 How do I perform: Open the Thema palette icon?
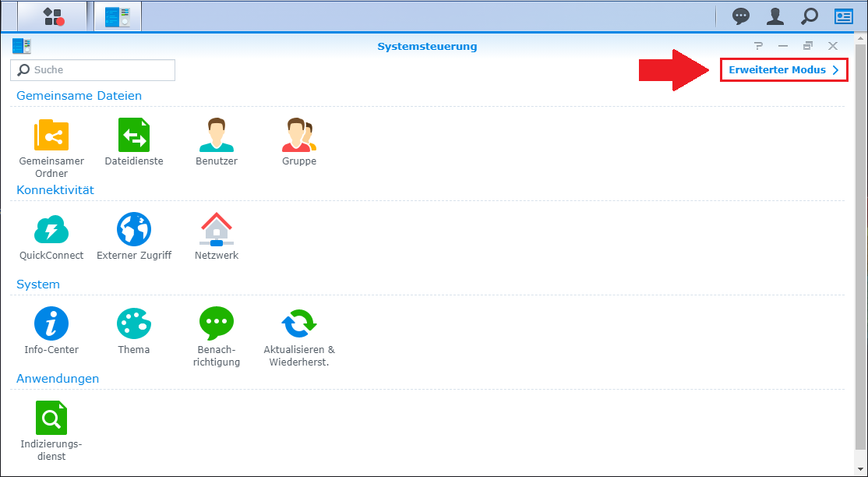[134, 323]
